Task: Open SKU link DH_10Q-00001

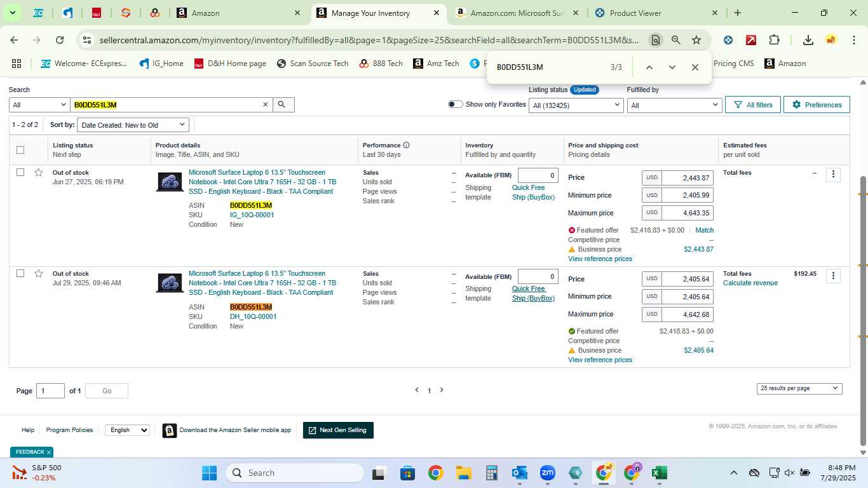Action: click(253, 316)
